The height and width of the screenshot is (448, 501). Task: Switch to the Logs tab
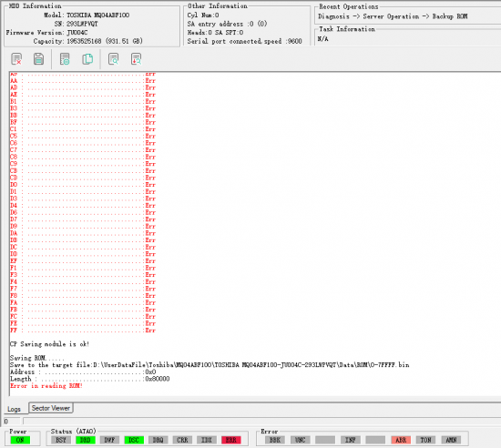[x=14, y=409]
